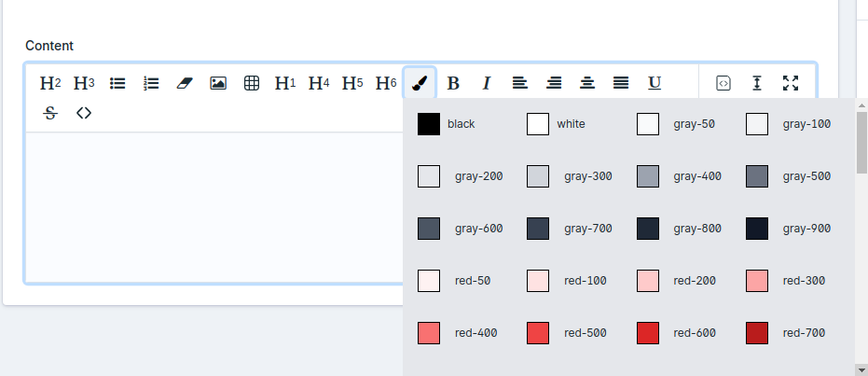Pick the red-400 swatch
This screenshot has height=376, width=868.
tap(429, 333)
